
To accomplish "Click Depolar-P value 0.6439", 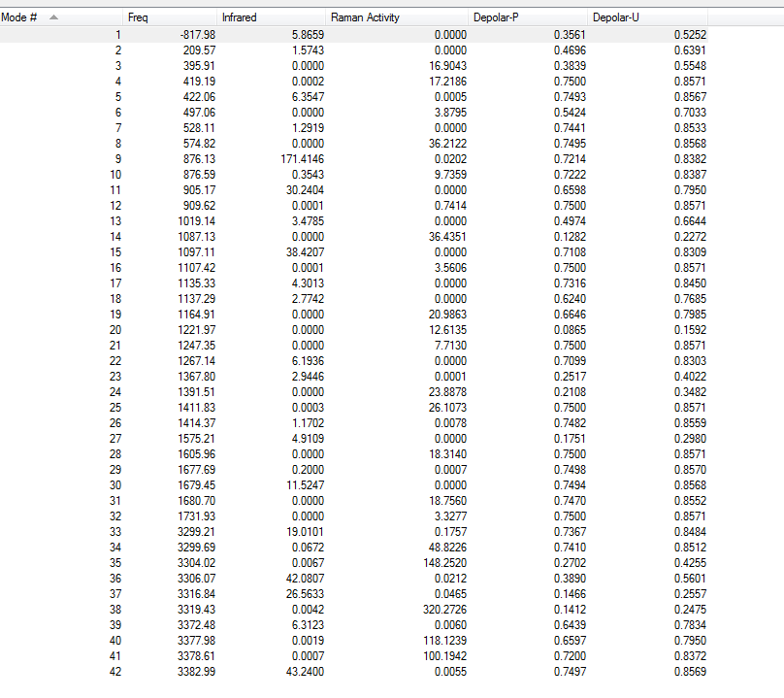I will tap(570, 624).
